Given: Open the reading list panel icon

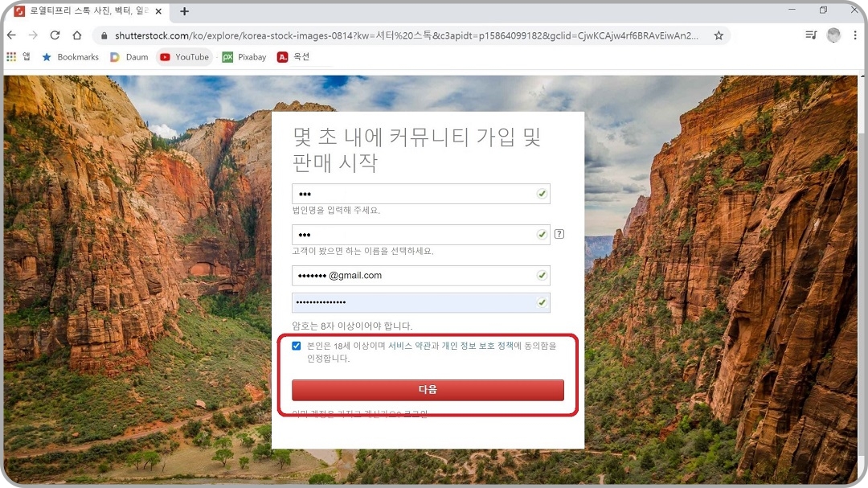Looking at the screenshot, I should point(809,35).
